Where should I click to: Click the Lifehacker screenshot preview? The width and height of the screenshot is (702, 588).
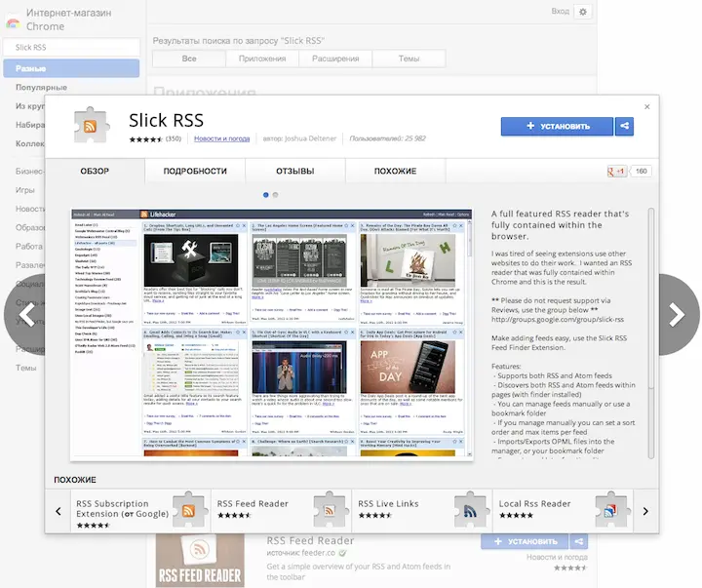[x=272, y=334]
